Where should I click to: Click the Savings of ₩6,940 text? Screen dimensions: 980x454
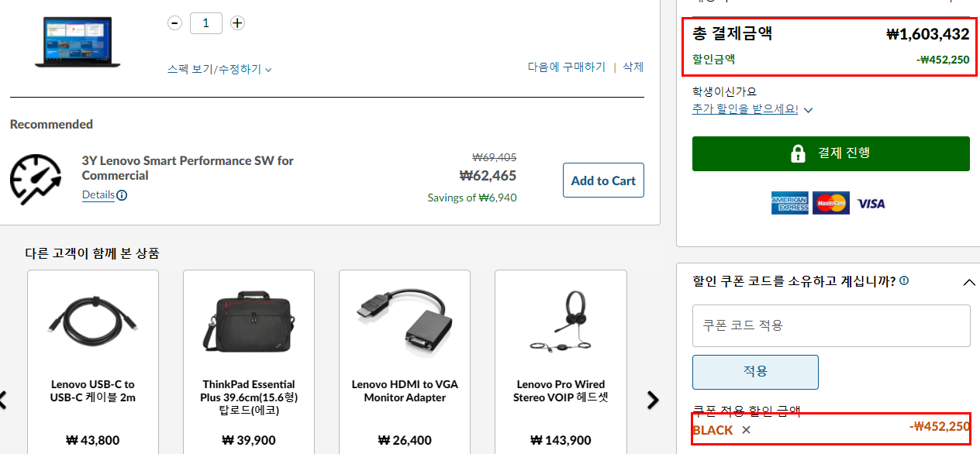coord(472,198)
